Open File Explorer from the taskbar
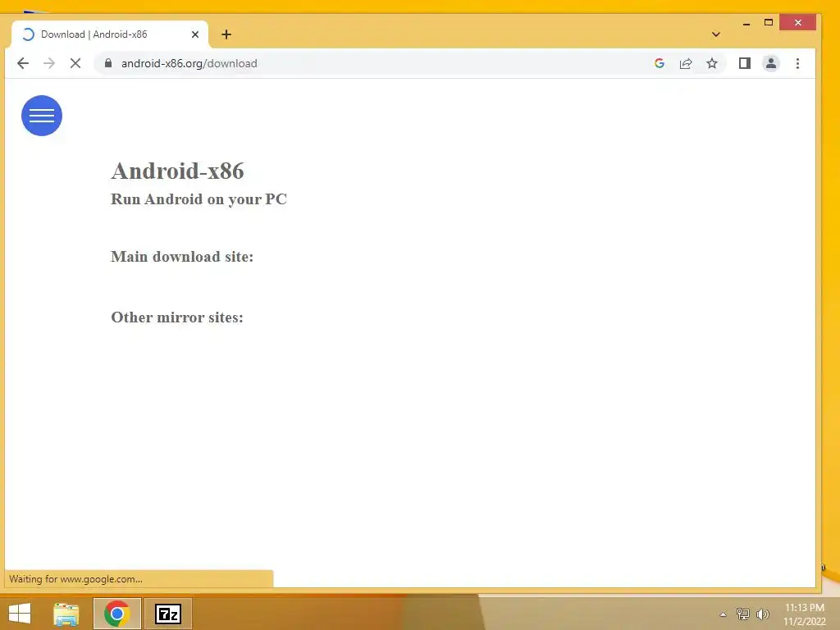 click(x=66, y=614)
